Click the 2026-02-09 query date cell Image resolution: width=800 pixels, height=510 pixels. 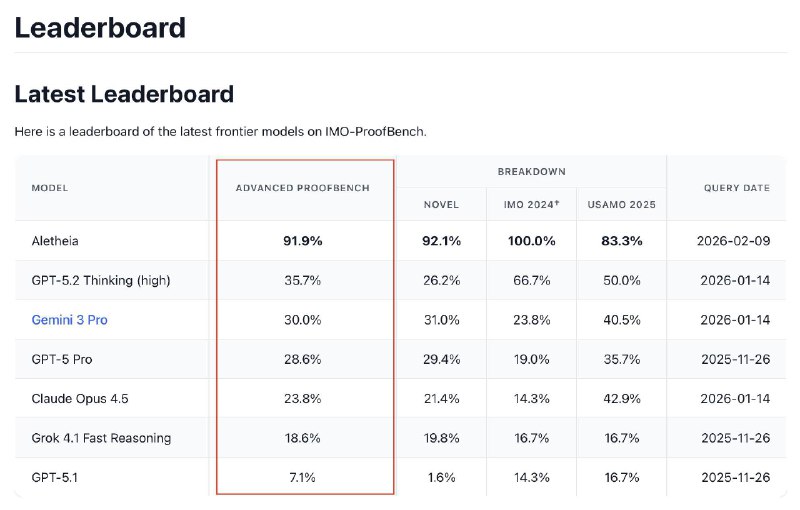coord(733,241)
